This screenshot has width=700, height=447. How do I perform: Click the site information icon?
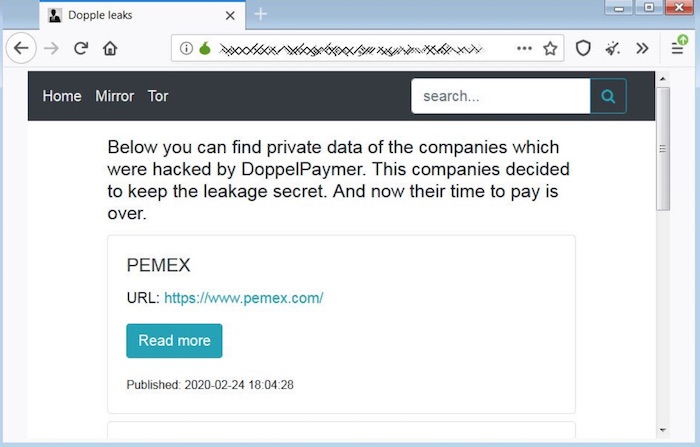tap(186, 48)
